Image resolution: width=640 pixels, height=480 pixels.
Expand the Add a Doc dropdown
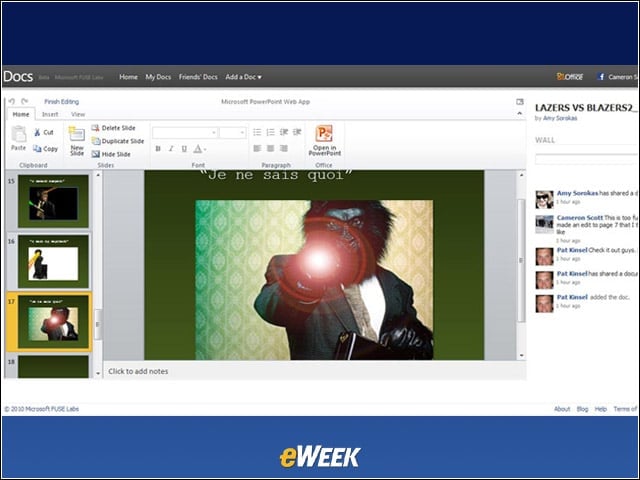[243, 77]
